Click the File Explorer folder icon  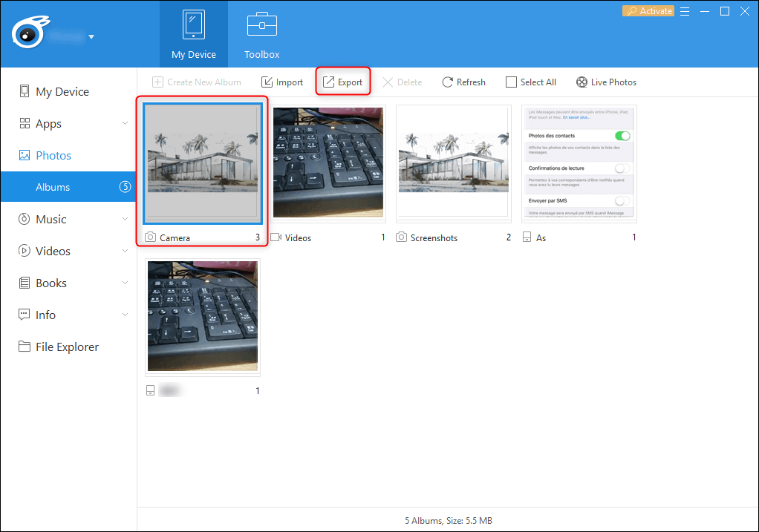[x=25, y=347]
